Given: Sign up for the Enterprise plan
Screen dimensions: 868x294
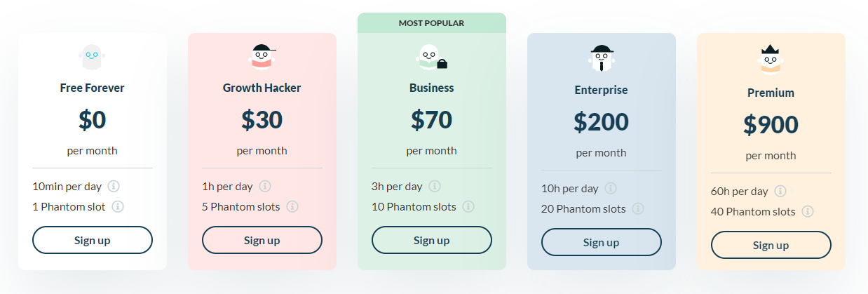Looking at the screenshot, I should point(602,242).
